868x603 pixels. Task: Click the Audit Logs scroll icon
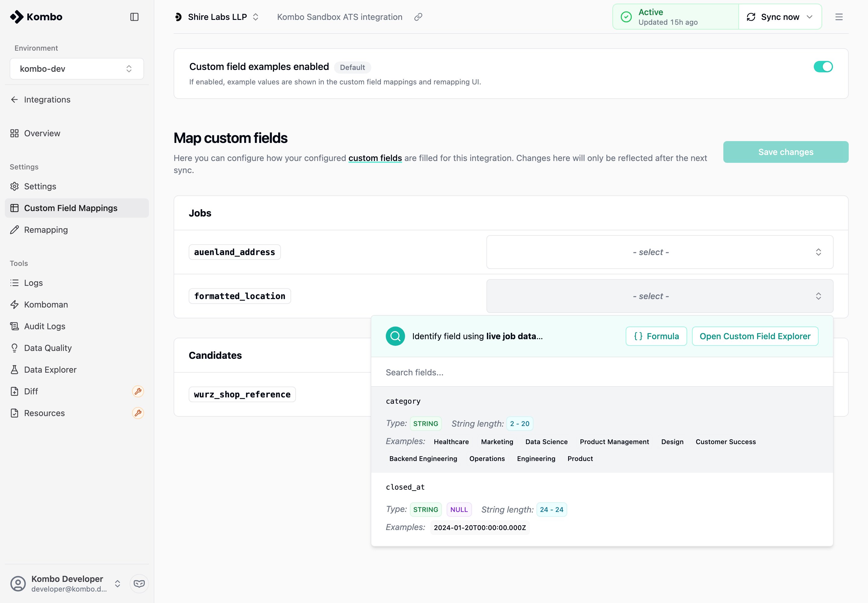click(x=14, y=326)
